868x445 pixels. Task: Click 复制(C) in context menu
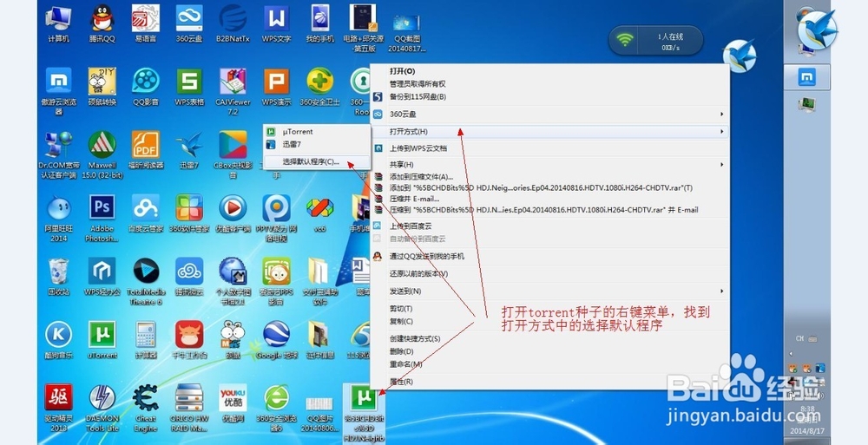point(549,321)
